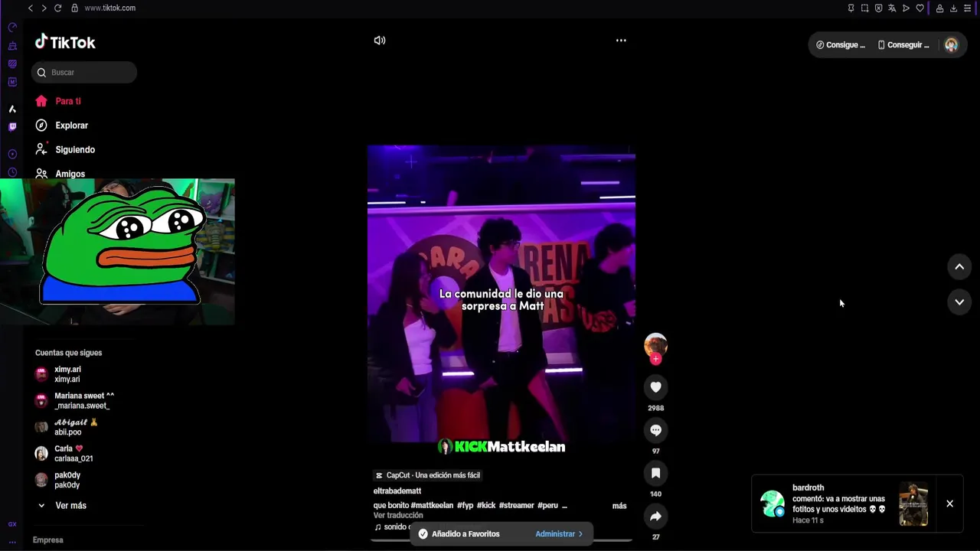Open video thumbnail in bardroth notification
This screenshot has height=551, width=980.
point(913,504)
